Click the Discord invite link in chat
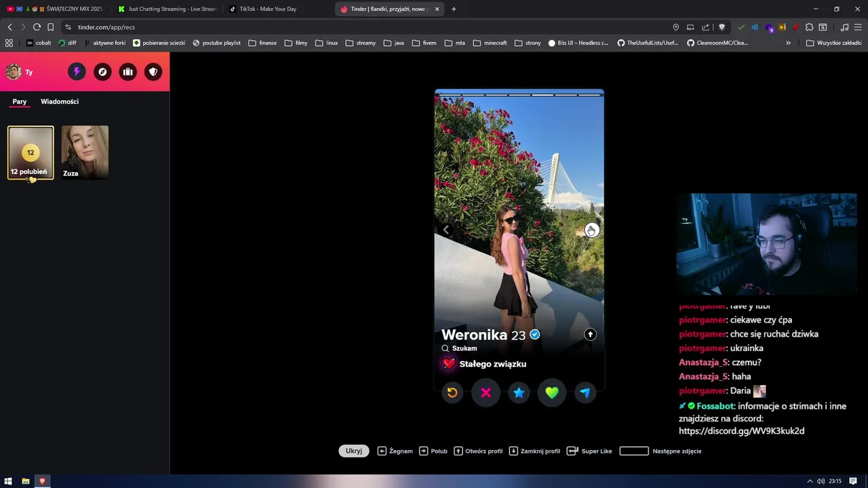Image resolution: width=868 pixels, height=488 pixels. (741, 431)
